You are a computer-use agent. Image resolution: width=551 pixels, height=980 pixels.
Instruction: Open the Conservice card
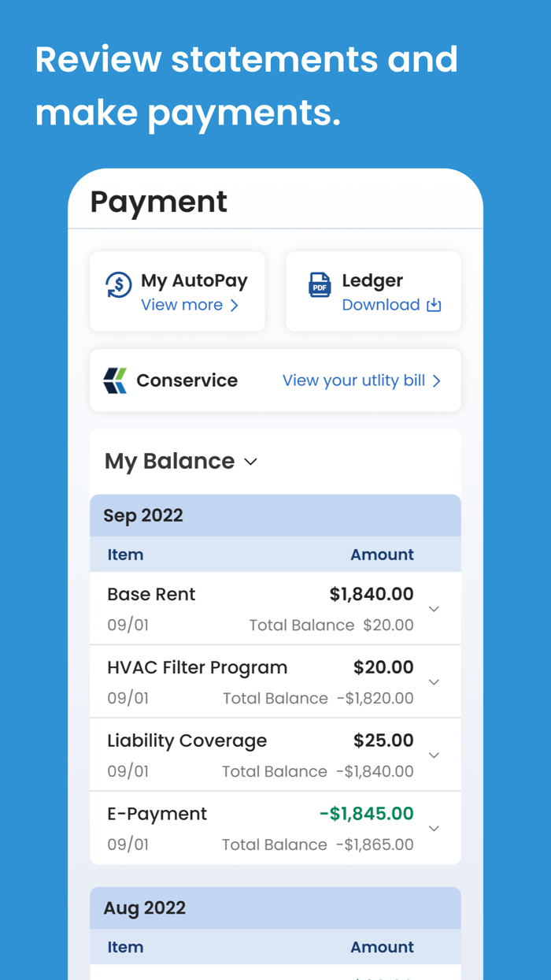pos(189,380)
